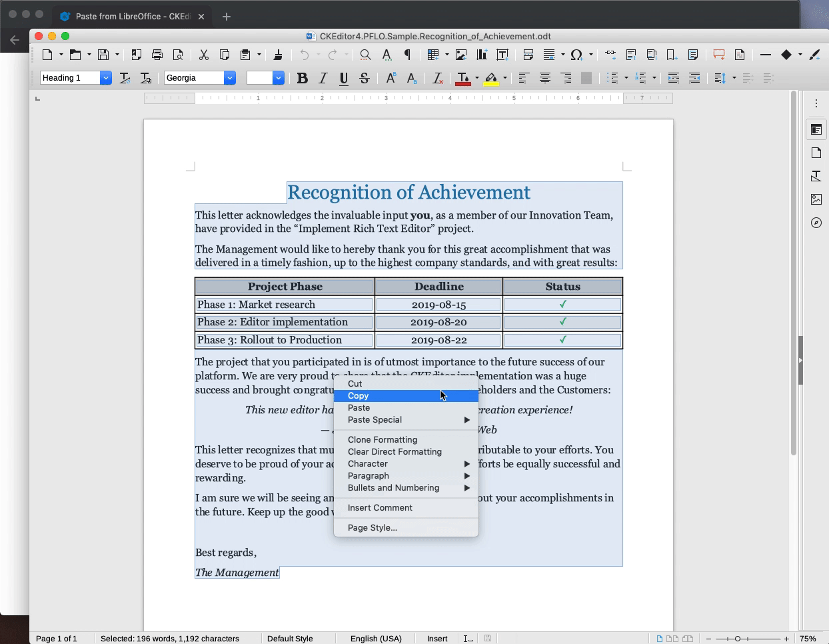Decrease indent icon in formatting toolbar
The height and width of the screenshot is (644, 829).
[694, 78]
